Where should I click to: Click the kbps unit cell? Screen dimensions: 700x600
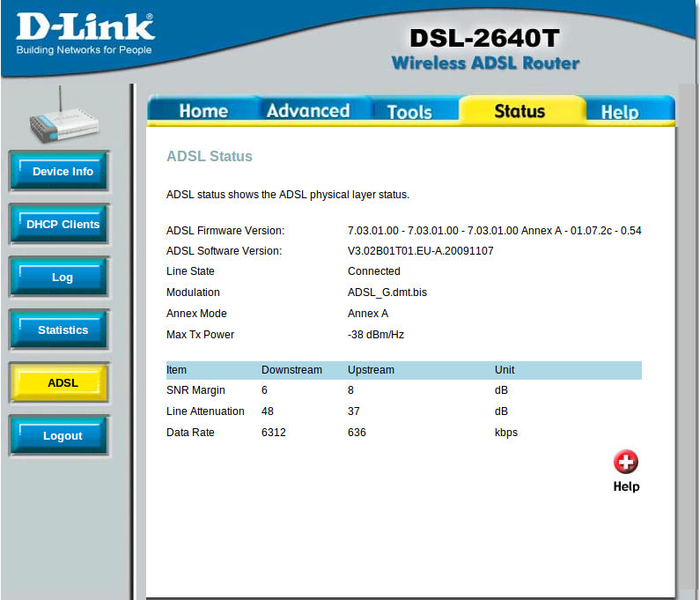coord(506,433)
